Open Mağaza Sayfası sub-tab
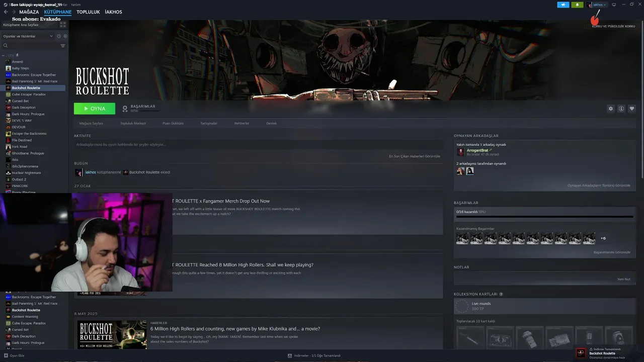Image resolution: width=644 pixels, height=362 pixels. click(x=91, y=123)
